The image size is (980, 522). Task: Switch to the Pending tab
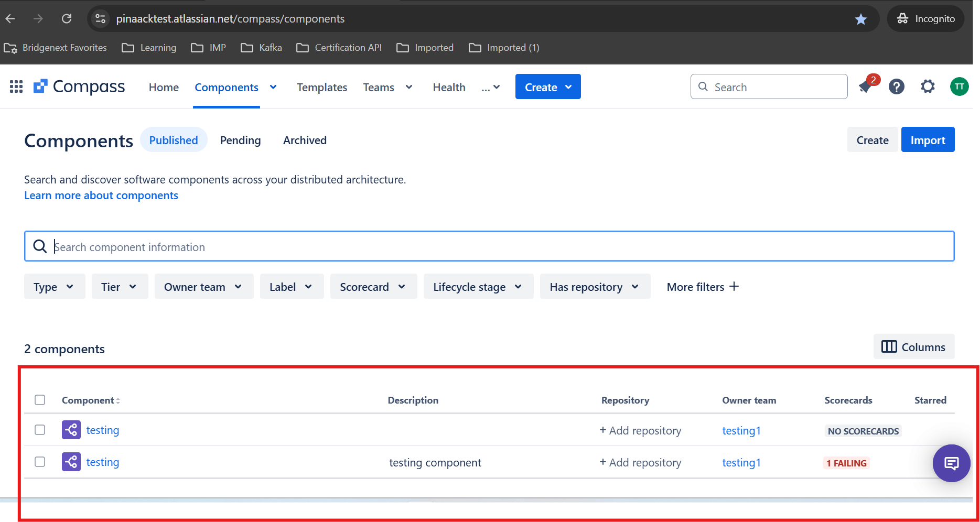[x=240, y=140]
